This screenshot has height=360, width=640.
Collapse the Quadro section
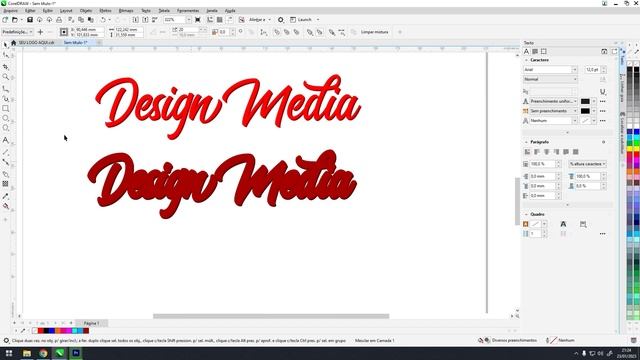tap(526, 214)
